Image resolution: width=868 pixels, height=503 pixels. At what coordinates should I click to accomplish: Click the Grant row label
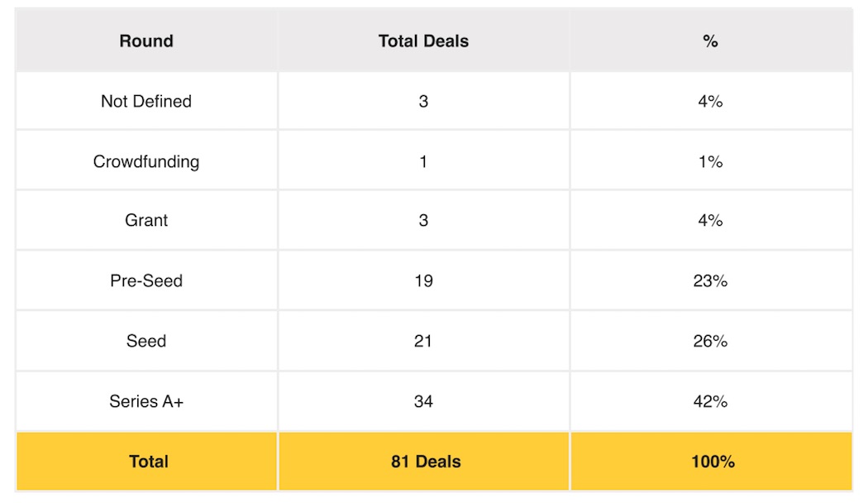click(x=146, y=220)
